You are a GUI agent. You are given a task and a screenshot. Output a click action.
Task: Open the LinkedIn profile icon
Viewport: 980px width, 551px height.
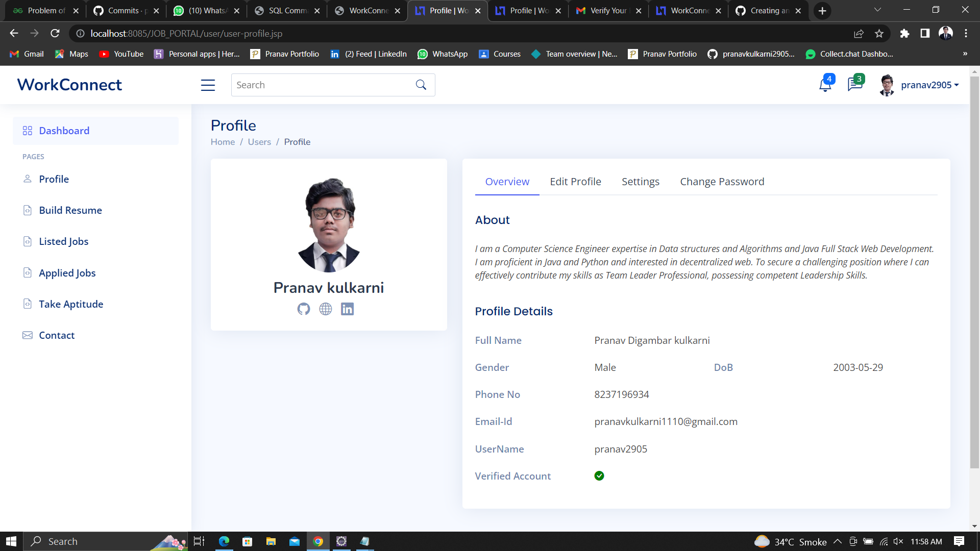click(348, 309)
